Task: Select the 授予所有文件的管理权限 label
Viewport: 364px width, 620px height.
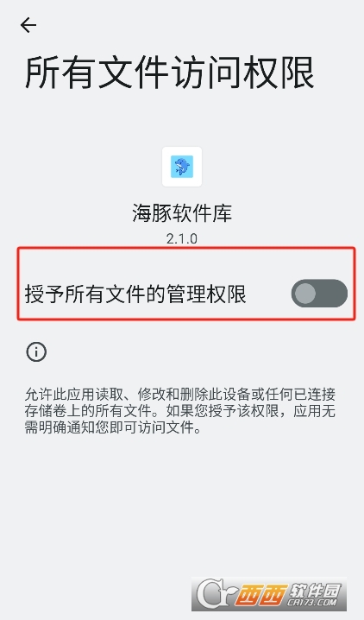Action: tap(135, 294)
